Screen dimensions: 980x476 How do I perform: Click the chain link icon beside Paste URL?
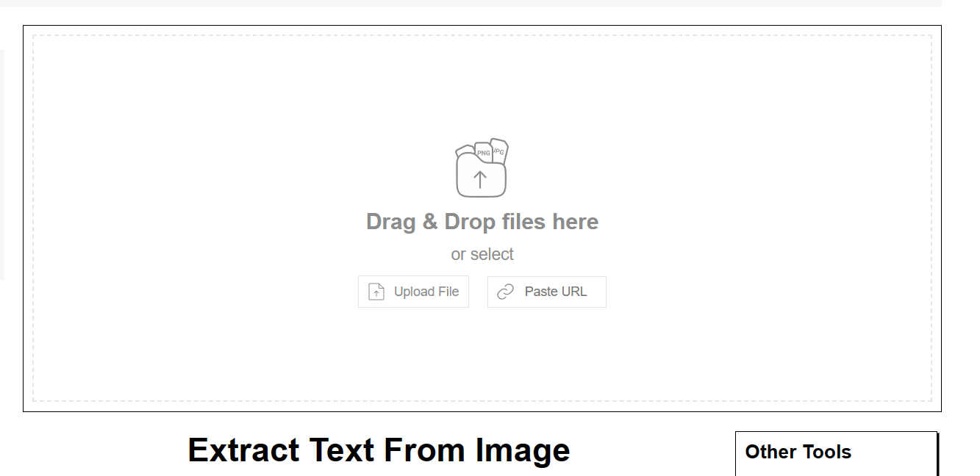[506, 292]
